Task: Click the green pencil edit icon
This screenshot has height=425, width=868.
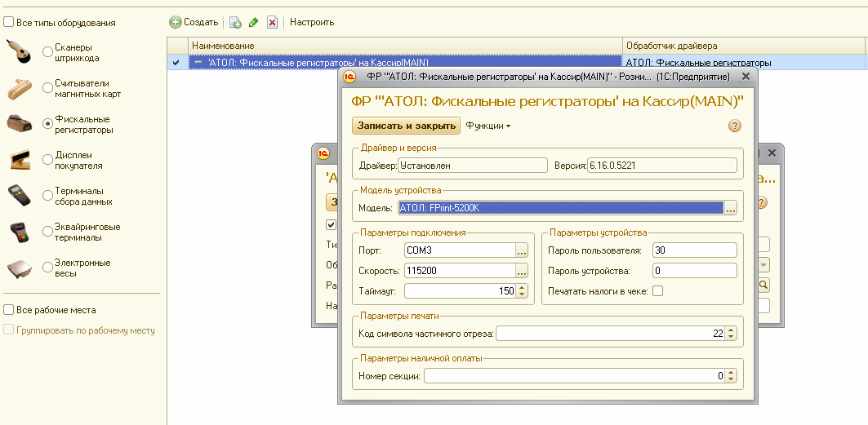Action: click(254, 22)
